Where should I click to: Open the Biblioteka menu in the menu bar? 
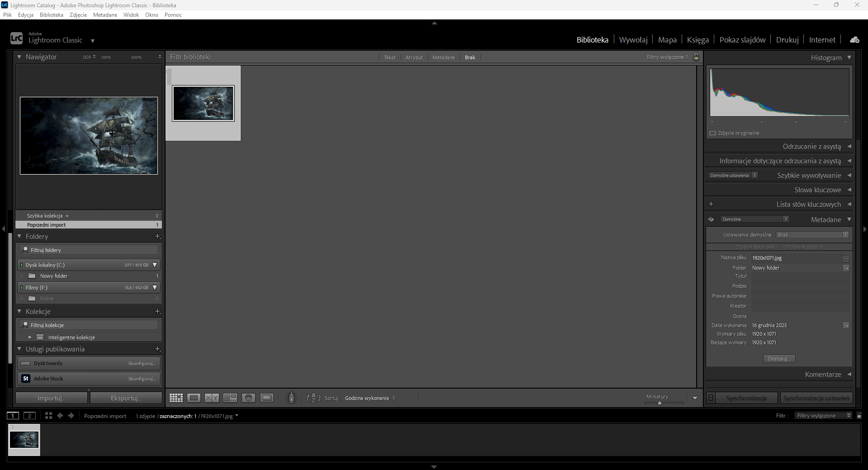click(x=52, y=15)
